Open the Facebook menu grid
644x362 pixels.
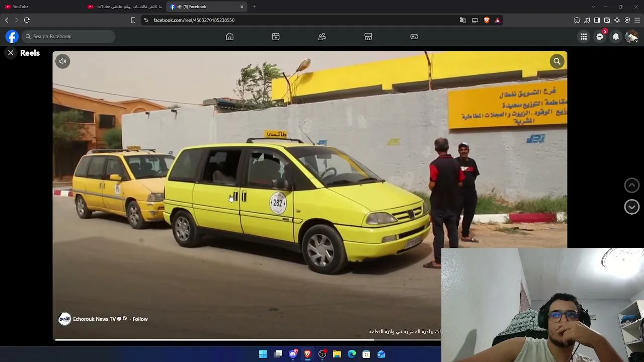click(584, 37)
